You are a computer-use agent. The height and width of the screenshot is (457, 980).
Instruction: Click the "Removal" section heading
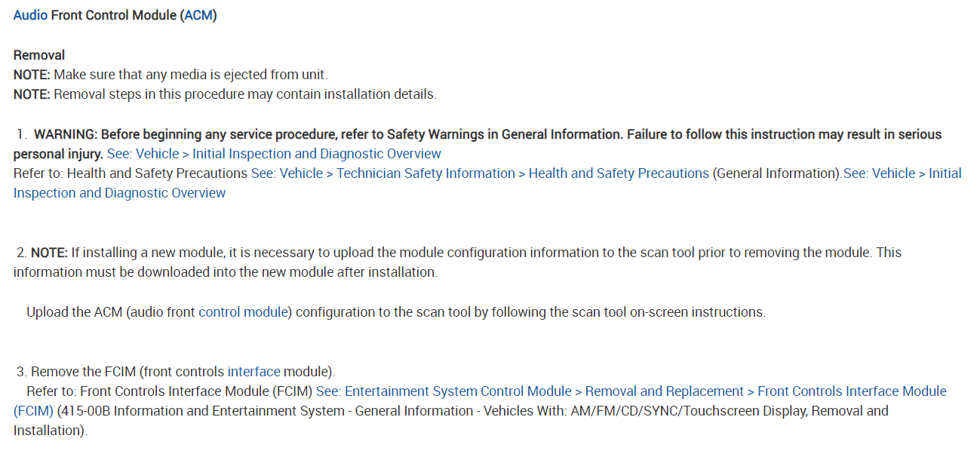coord(39,55)
